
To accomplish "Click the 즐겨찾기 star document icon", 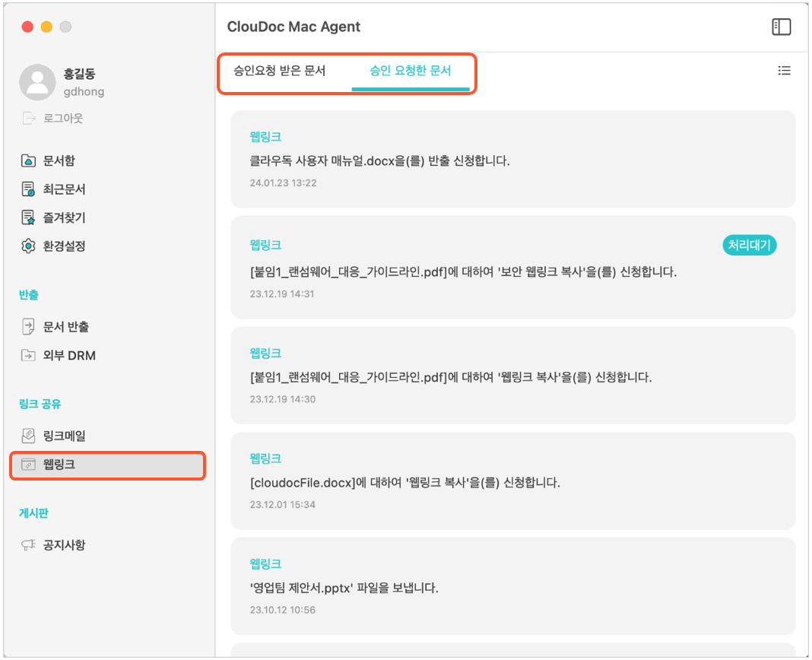I will coord(28,217).
